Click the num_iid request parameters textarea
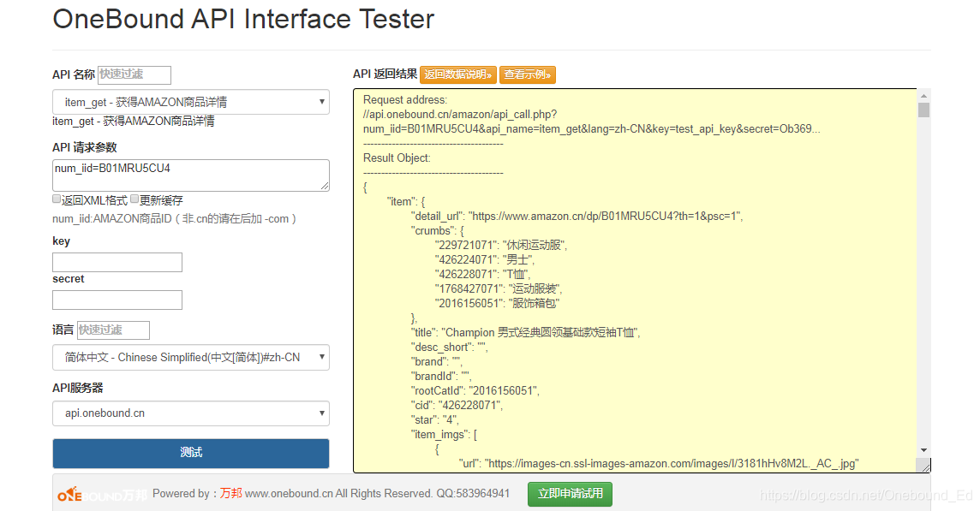 click(191, 175)
